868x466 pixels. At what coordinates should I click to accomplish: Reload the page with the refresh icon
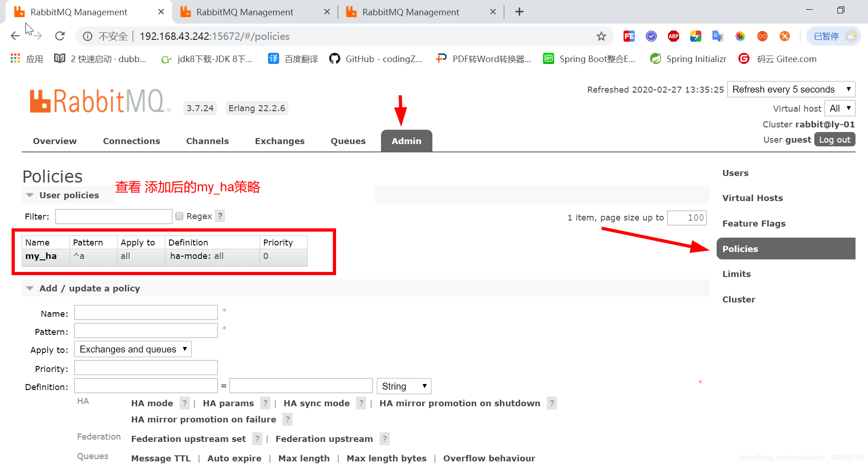60,36
